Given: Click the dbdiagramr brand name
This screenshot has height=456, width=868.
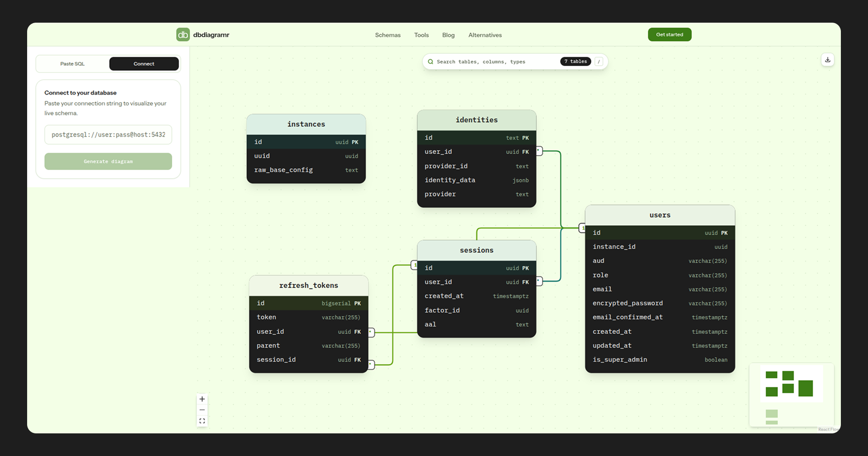Looking at the screenshot, I should tap(211, 35).
